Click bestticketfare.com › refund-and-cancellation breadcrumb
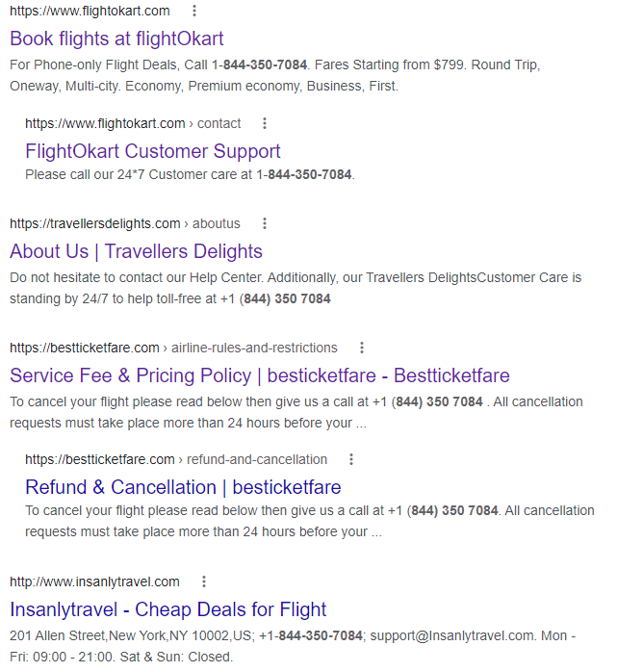The image size is (617, 672). click(x=176, y=459)
